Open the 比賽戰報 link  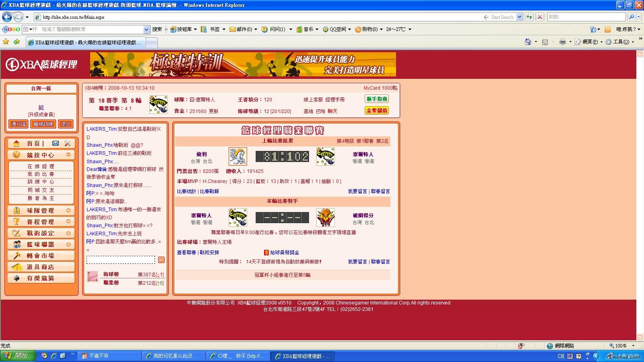tap(209, 191)
